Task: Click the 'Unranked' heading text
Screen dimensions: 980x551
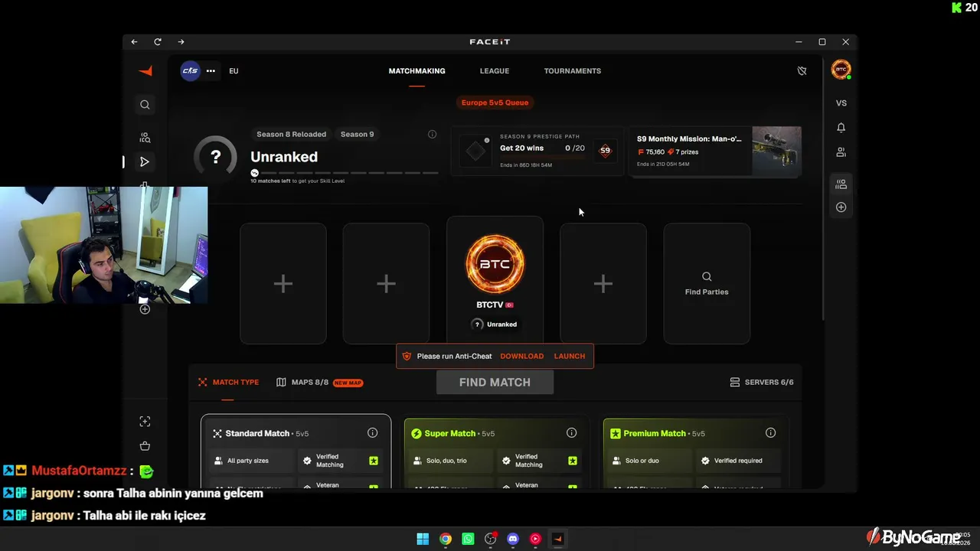Action: (284, 157)
